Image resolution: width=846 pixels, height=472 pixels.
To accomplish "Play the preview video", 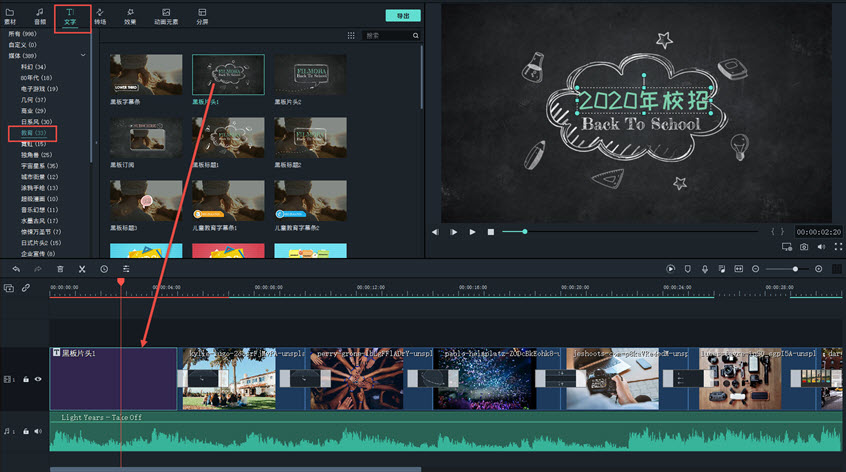I will pyautogui.click(x=472, y=232).
